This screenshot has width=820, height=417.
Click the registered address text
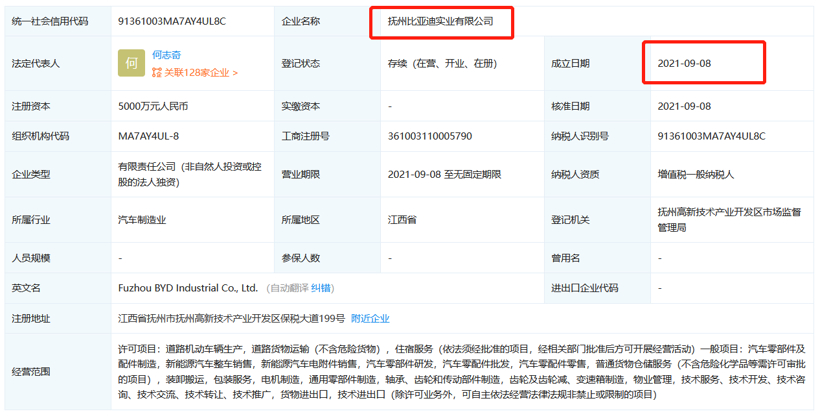[231, 318]
